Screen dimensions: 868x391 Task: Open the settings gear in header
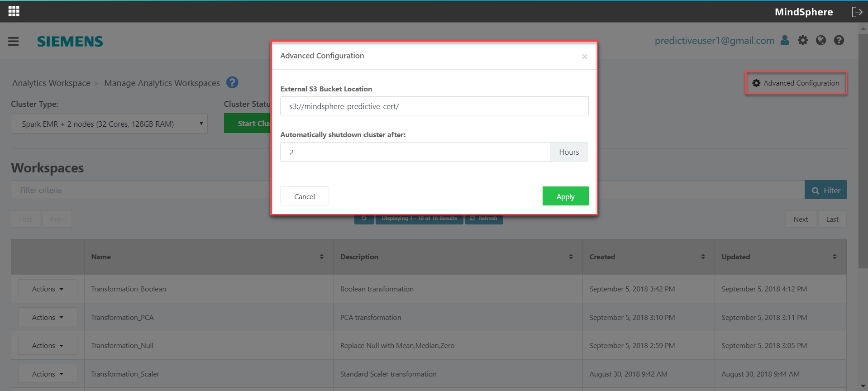coord(803,40)
